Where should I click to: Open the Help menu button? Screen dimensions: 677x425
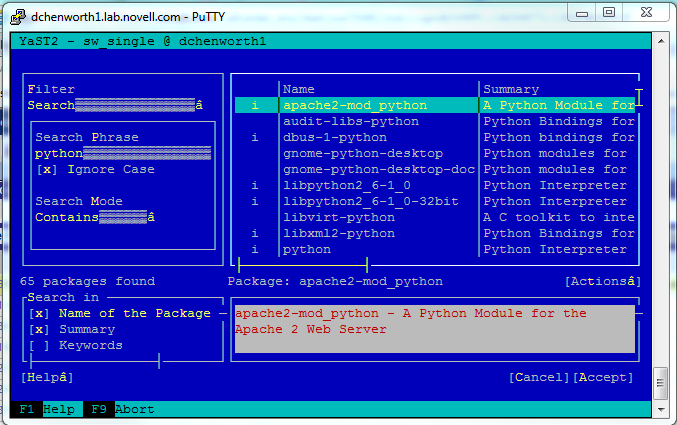click(47, 377)
